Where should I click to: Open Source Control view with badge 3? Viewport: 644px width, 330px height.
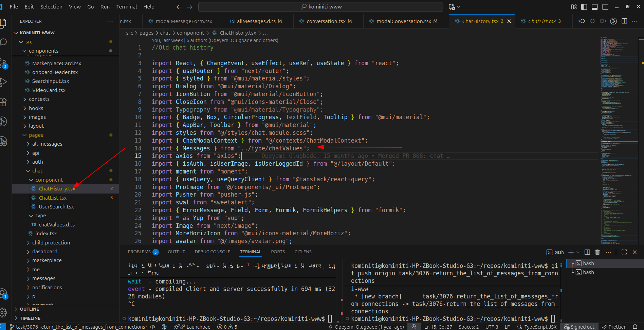[x=4, y=63]
